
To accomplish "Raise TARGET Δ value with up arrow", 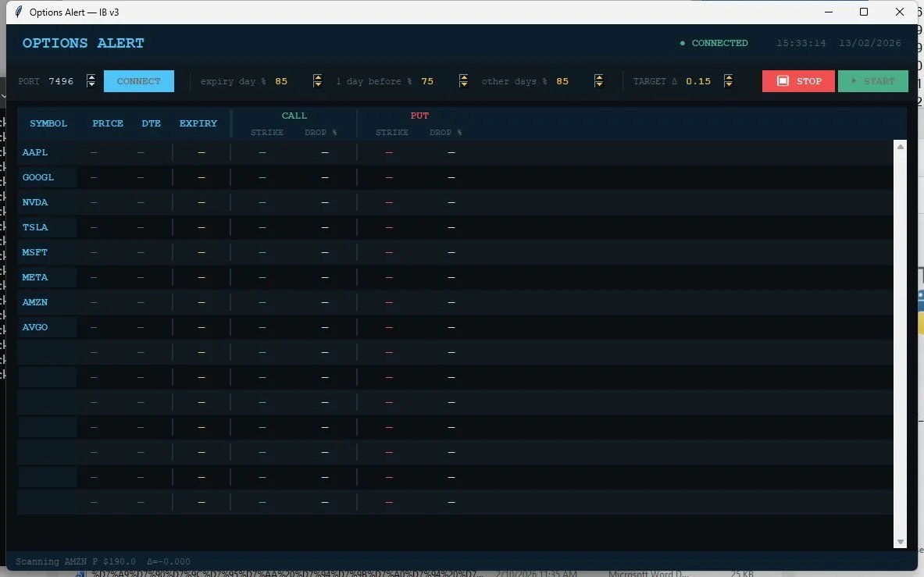I will (729, 78).
